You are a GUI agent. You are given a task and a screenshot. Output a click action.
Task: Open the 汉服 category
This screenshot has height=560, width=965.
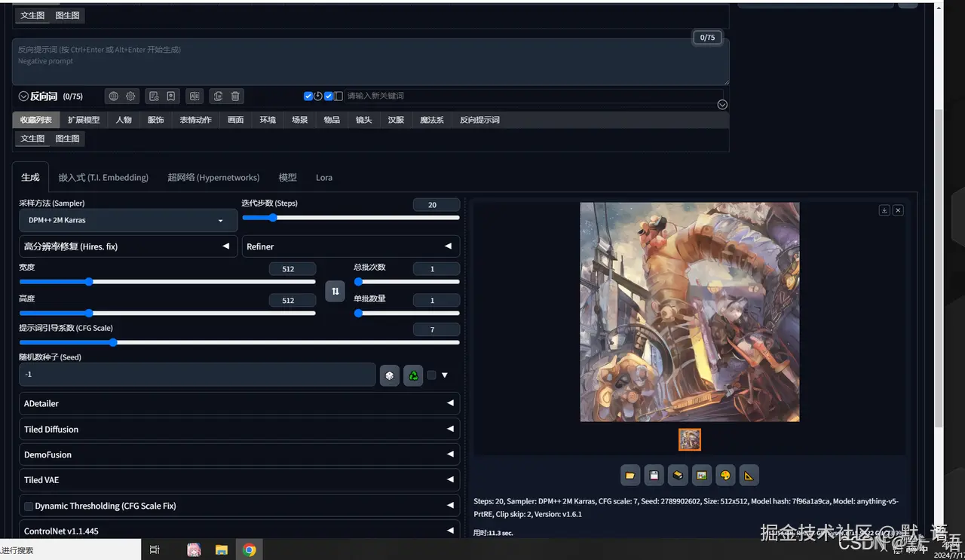click(396, 120)
